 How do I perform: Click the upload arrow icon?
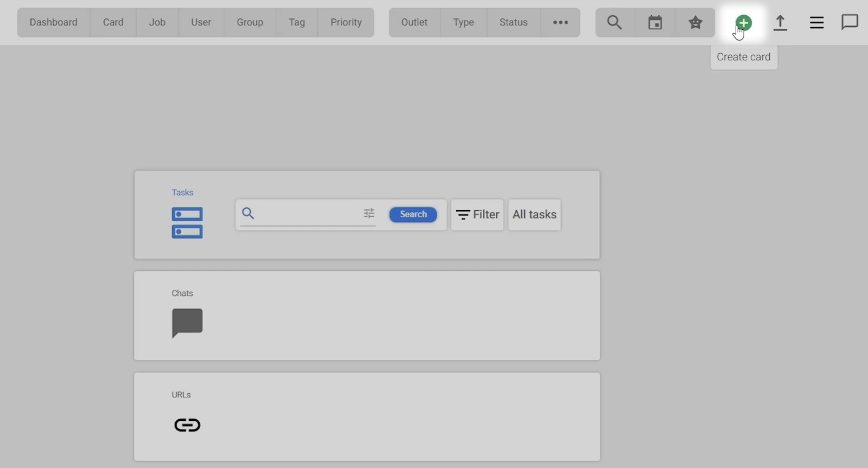[x=780, y=22]
